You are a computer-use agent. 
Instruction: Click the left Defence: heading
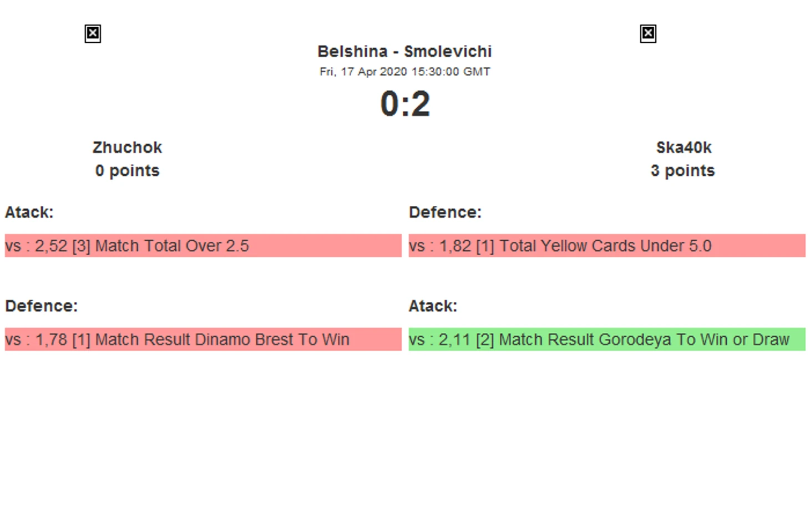(42, 306)
